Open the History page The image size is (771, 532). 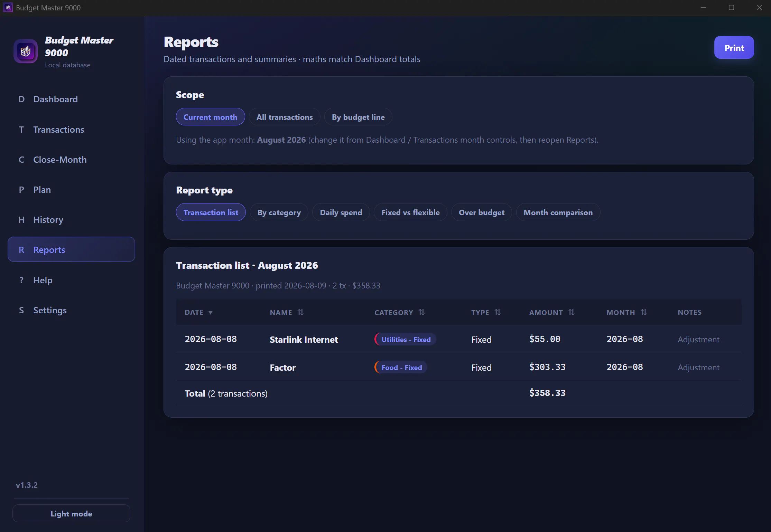[71, 220]
